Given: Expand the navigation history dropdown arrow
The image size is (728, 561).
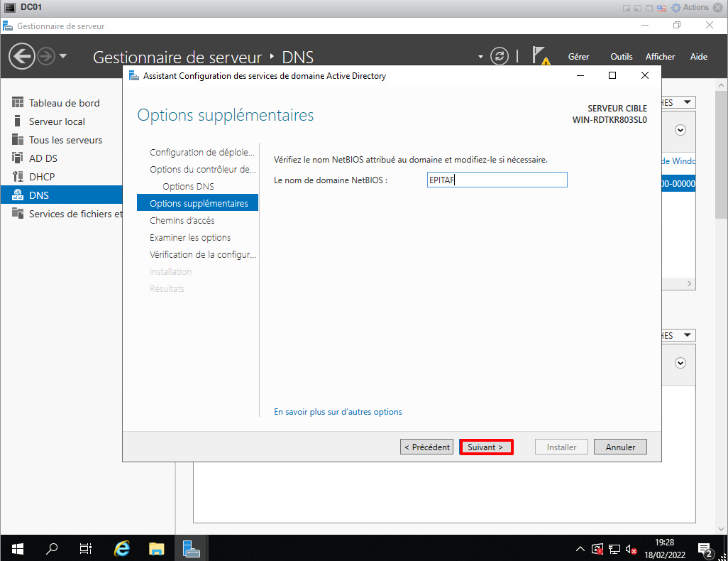Looking at the screenshot, I should (x=63, y=56).
